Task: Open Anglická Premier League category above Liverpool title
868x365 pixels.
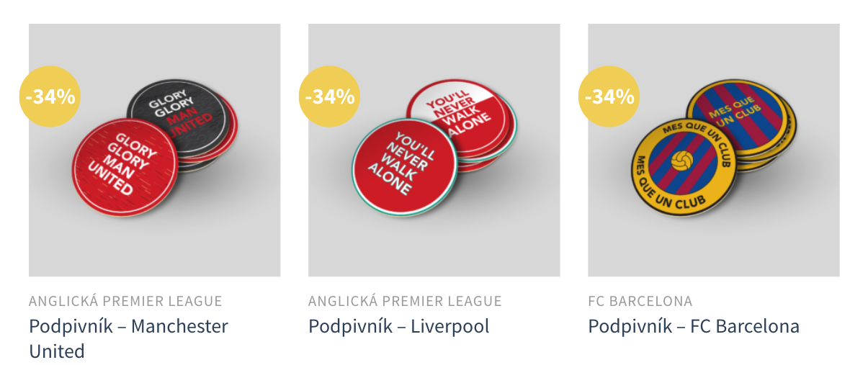Action: click(405, 301)
